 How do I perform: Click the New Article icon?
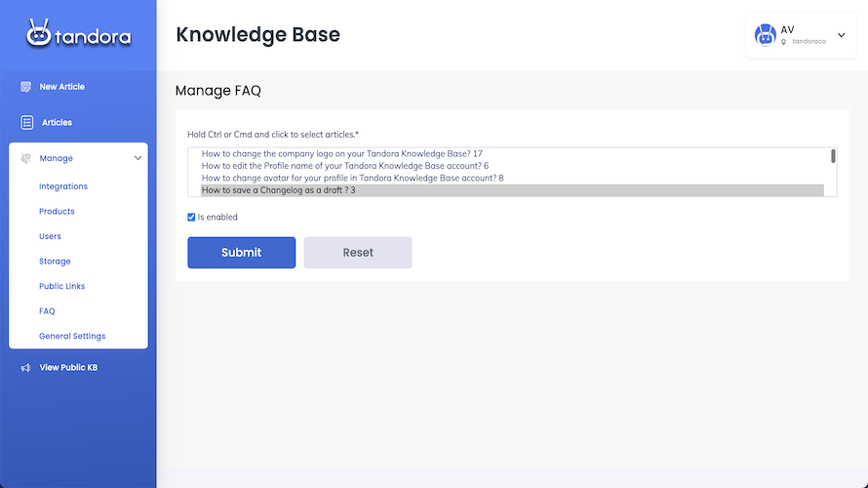click(x=25, y=87)
